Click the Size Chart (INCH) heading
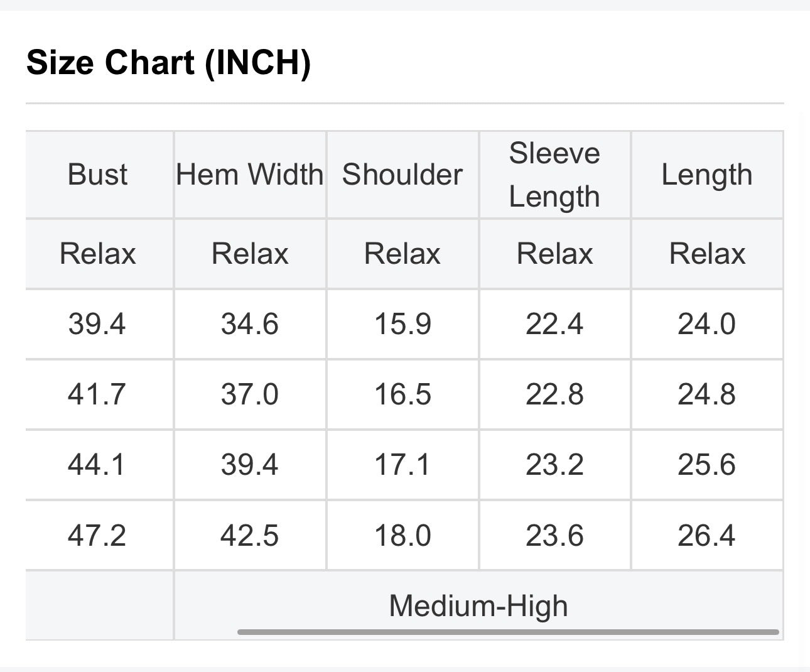The image size is (810, 672). point(169,63)
